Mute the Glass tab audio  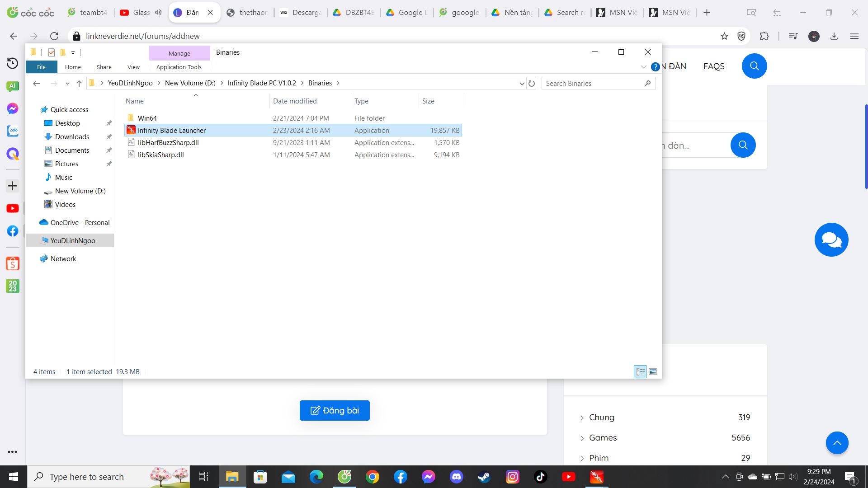pos(158,13)
